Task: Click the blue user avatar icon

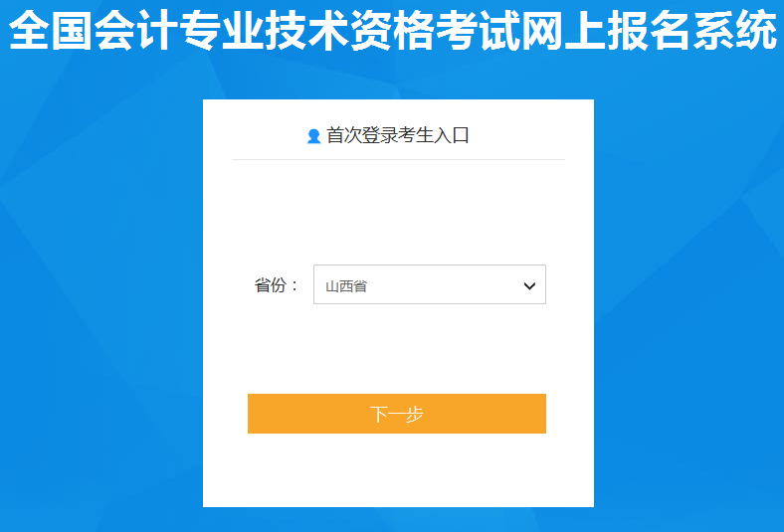Action: (313, 136)
